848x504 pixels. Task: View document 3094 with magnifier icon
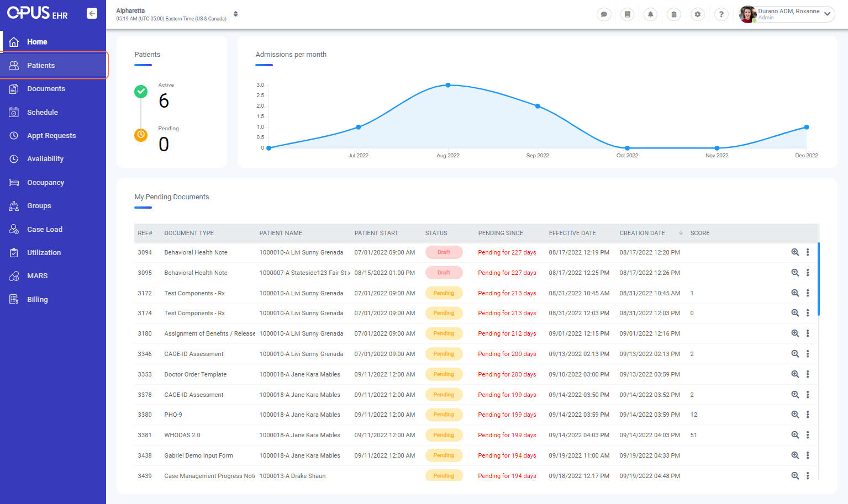tap(795, 252)
